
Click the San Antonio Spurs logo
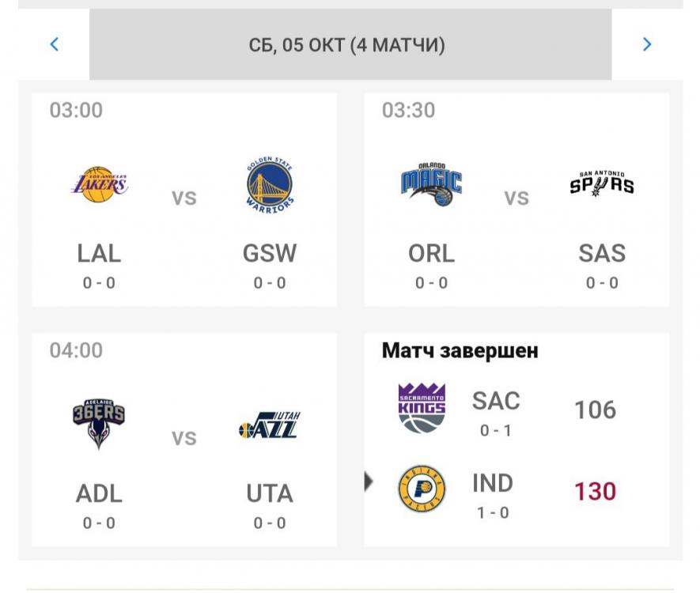point(602,184)
